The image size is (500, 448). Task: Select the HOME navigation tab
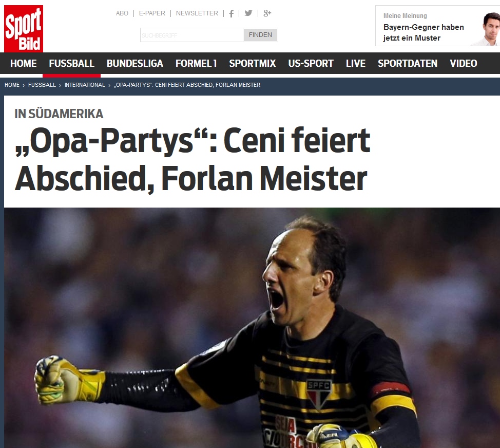(23, 63)
